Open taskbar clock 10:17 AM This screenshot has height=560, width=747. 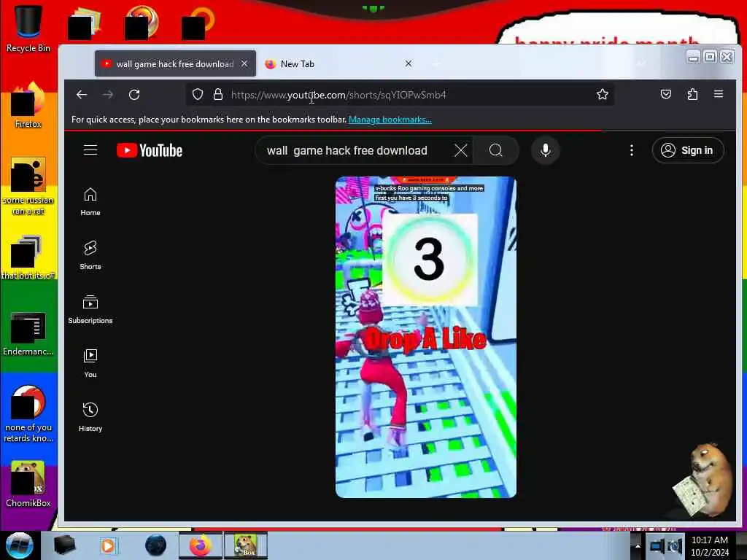(x=709, y=546)
